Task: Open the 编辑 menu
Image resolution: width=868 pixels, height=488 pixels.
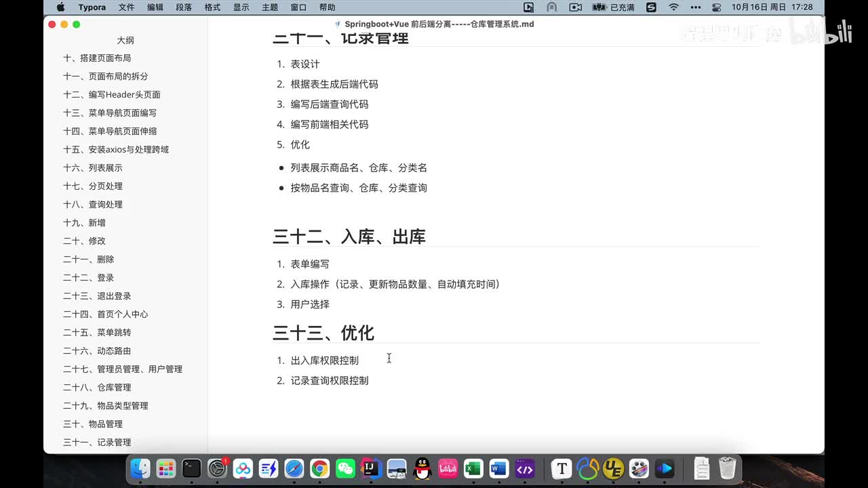Action: tap(155, 7)
